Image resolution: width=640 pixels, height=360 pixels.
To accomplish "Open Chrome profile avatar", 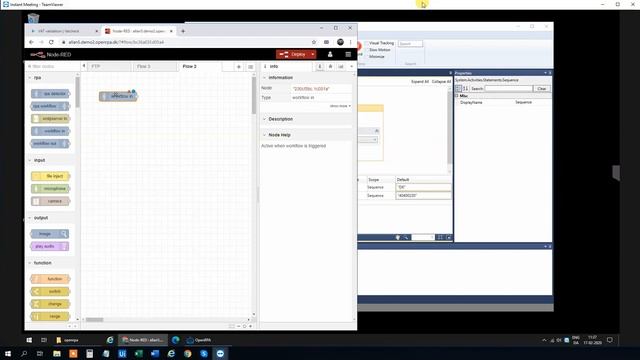I will 340,42.
